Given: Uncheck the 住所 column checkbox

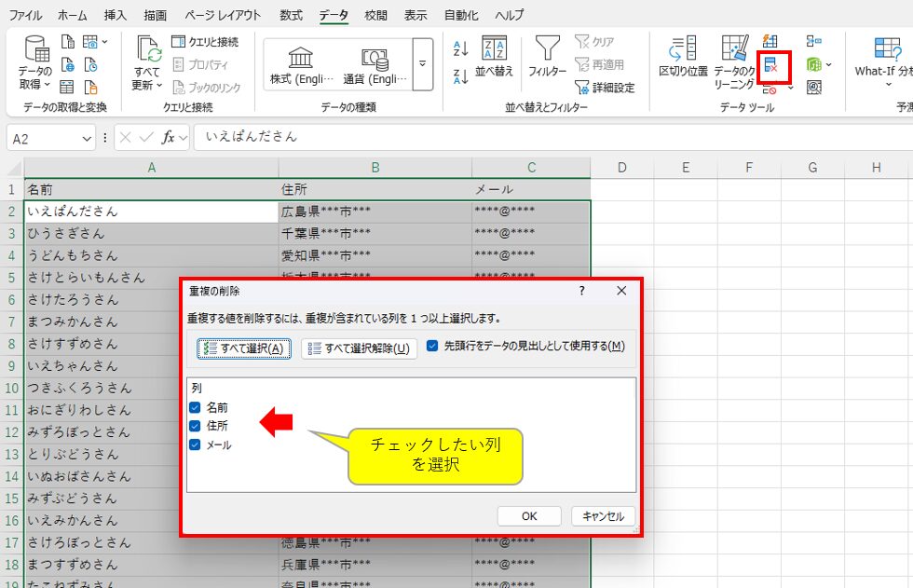Looking at the screenshot, I should [x=195, y=426].
